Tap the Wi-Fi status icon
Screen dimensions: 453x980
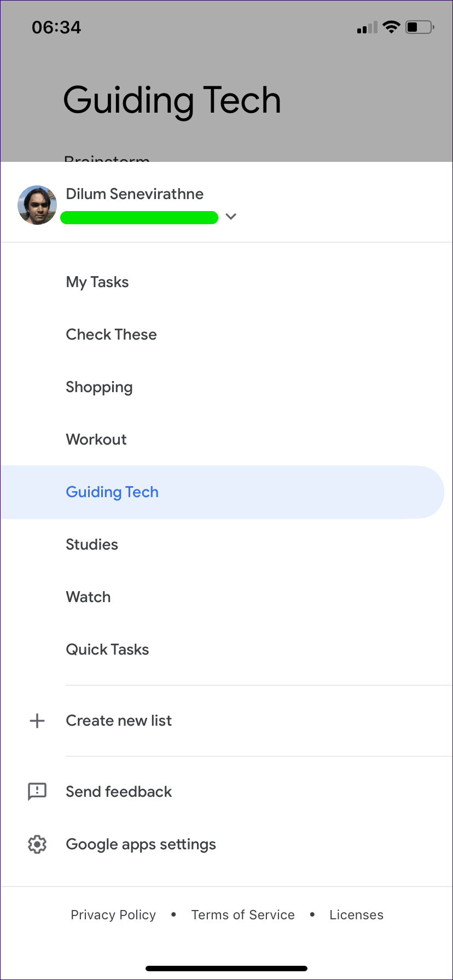point(391,27)
